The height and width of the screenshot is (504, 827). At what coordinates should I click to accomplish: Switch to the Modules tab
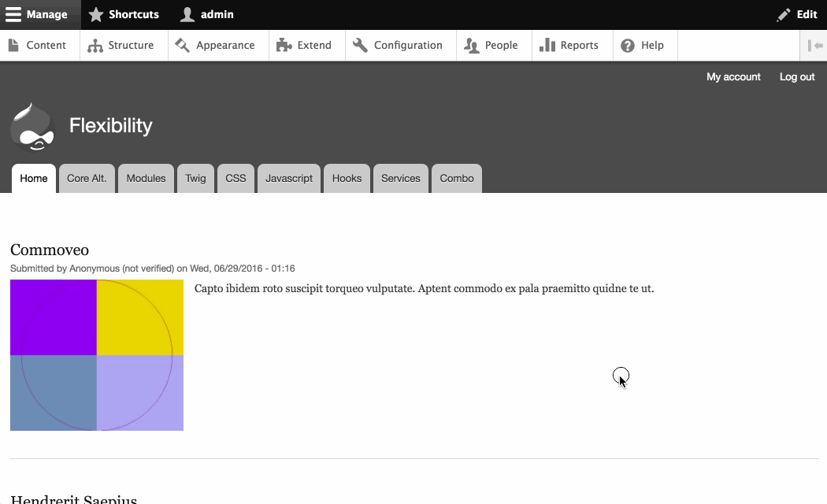tap(146, 178)
